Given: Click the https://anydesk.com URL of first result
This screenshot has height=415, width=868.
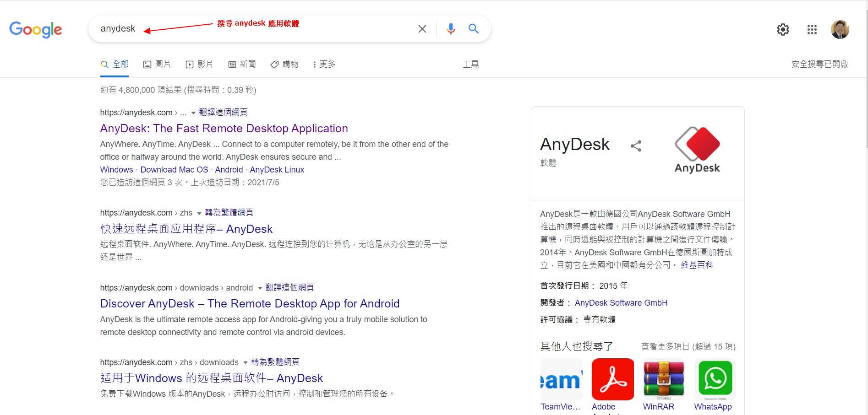Looking at the screenshot, I should (x=136, y=113).
